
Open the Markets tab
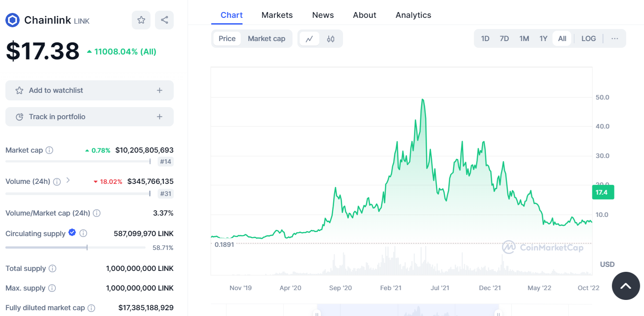click(x=277, y=15)
